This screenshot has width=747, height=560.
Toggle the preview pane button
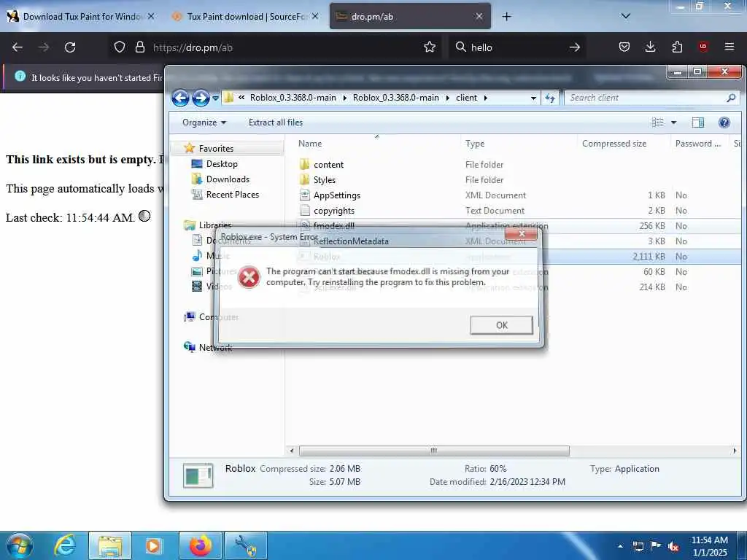(x=698, y=122)
